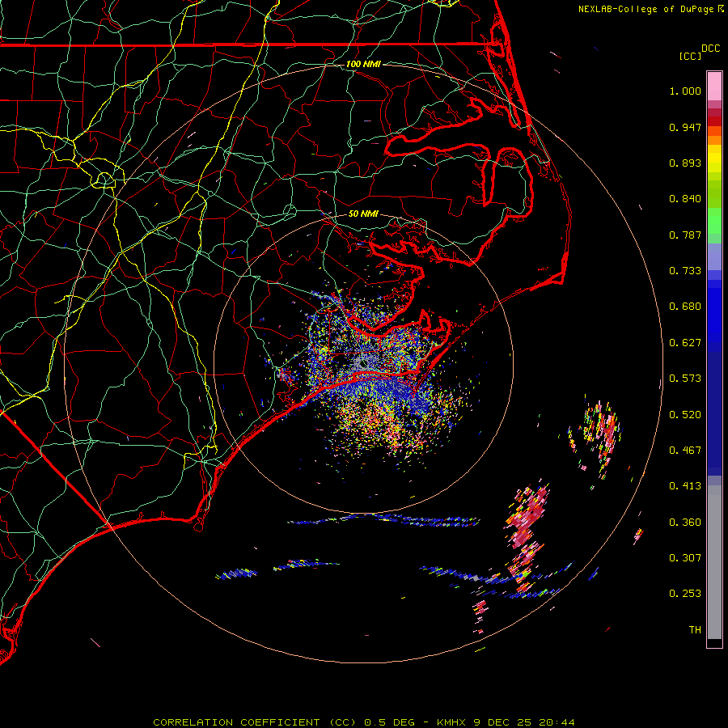Click the 50 NMI range ring label
728x728 pixels.
click(363, 214)
